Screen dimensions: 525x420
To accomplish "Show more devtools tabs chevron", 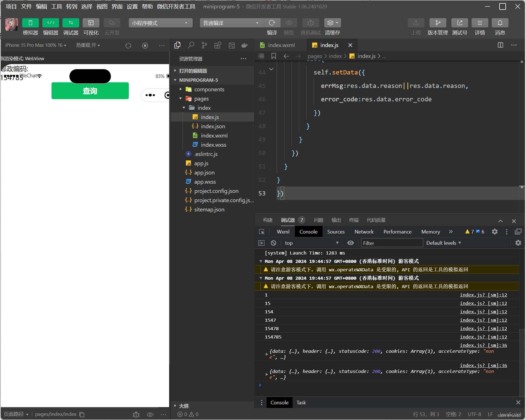I will point(451,232).
